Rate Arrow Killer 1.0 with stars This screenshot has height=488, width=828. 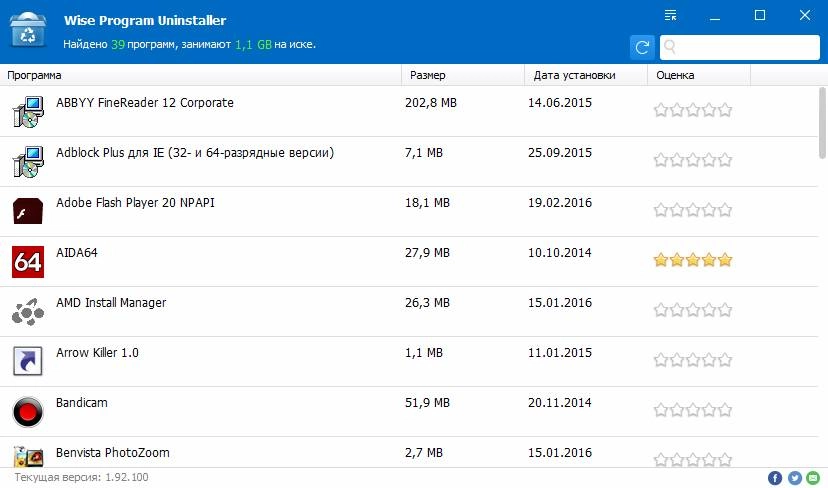(x=693, y=360)
